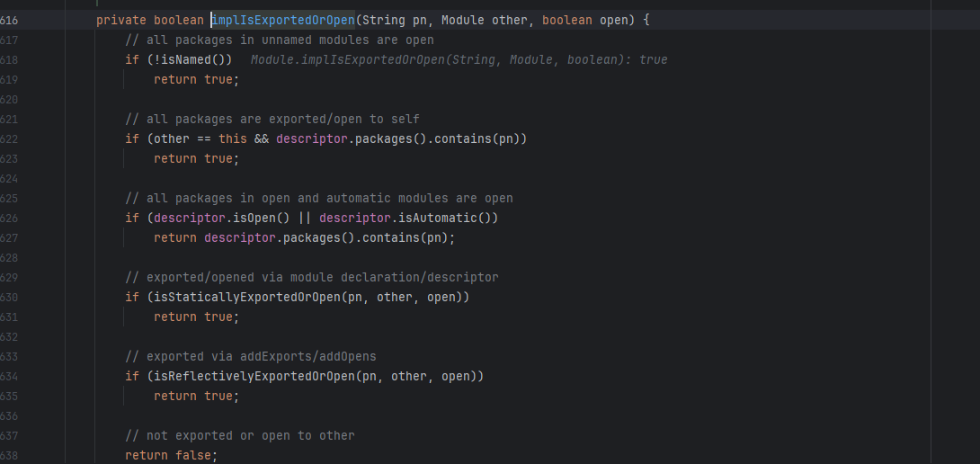Click the 'Module other' parameter in the method signature
The image size is (980, 464).
coord(485,20)
